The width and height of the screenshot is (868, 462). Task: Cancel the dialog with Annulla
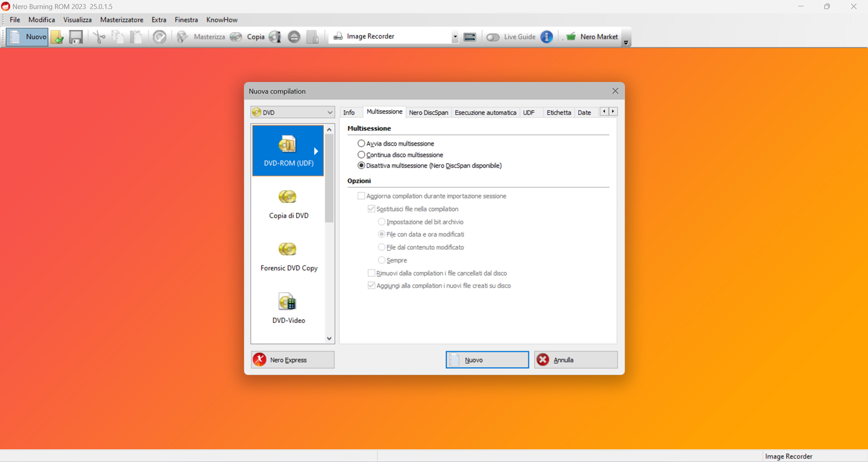[x=575, y=359]
